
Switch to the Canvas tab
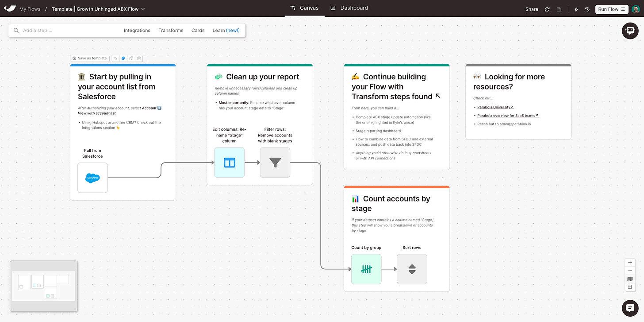click(x=305, y=8)
